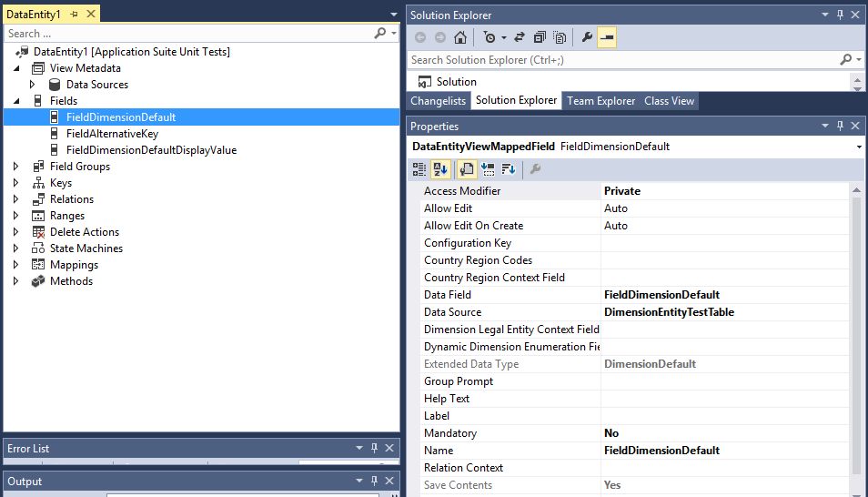Collapse the View Metadata node
The width and height of the screenshot is (868, 497).
point(16,68)
